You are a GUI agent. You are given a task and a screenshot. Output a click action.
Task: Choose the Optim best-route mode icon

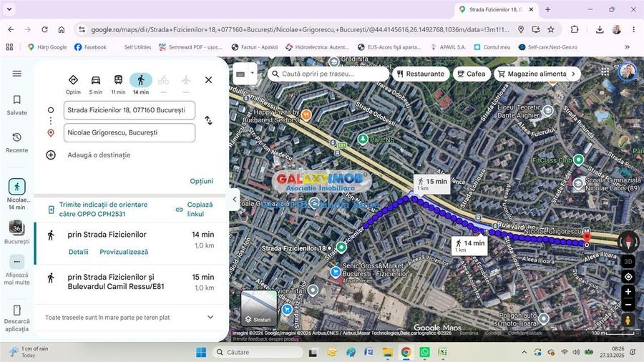pos(73,80)
